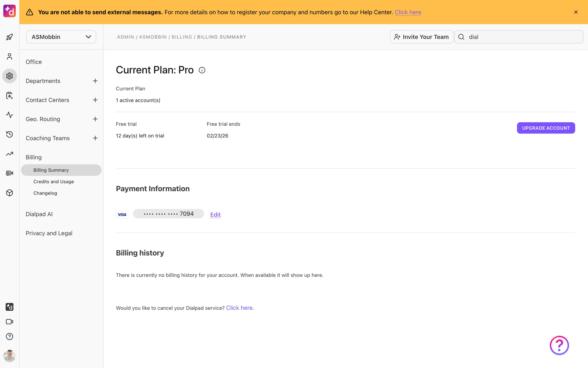
Task: Dismiss the yellow warning banner
Action: tap(576, 12)
